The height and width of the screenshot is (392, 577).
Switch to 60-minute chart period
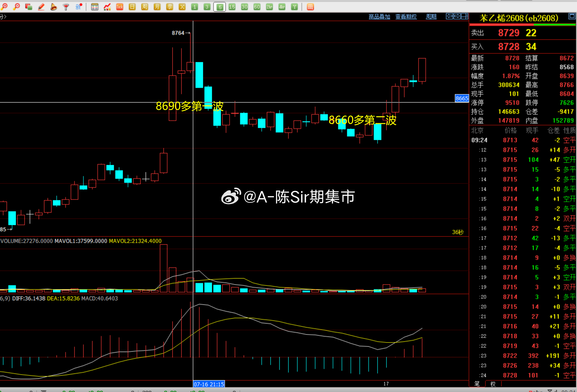point(257,7)
